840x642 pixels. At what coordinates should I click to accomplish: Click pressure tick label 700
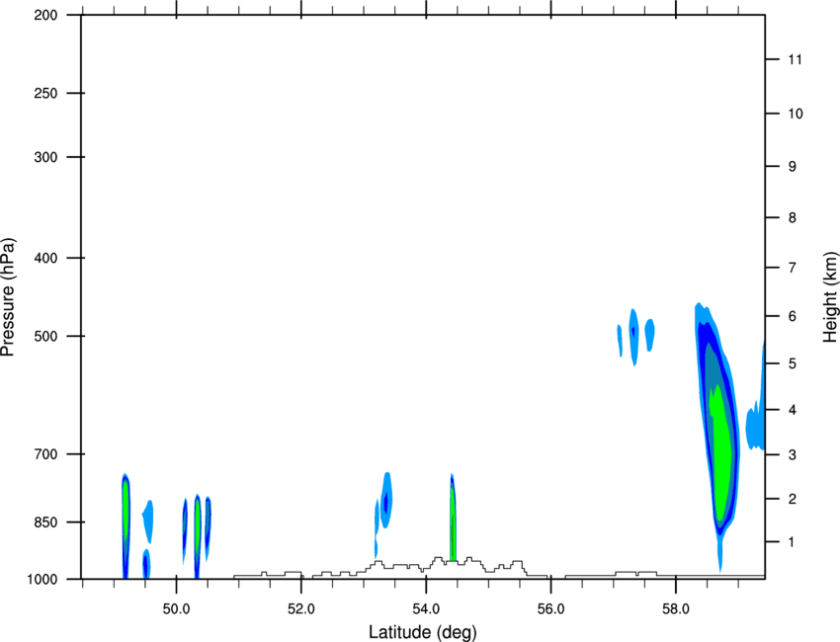pos(45,454)
